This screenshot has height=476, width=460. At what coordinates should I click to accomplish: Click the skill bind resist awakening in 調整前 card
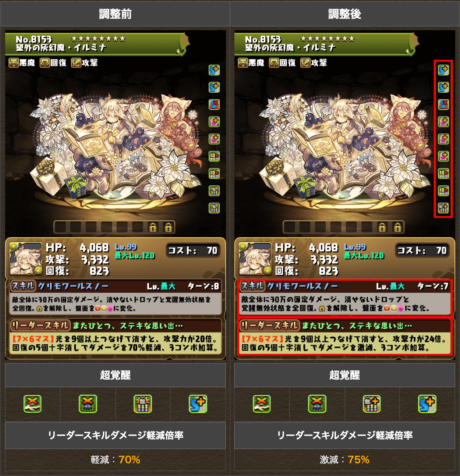tap(214, 104)
